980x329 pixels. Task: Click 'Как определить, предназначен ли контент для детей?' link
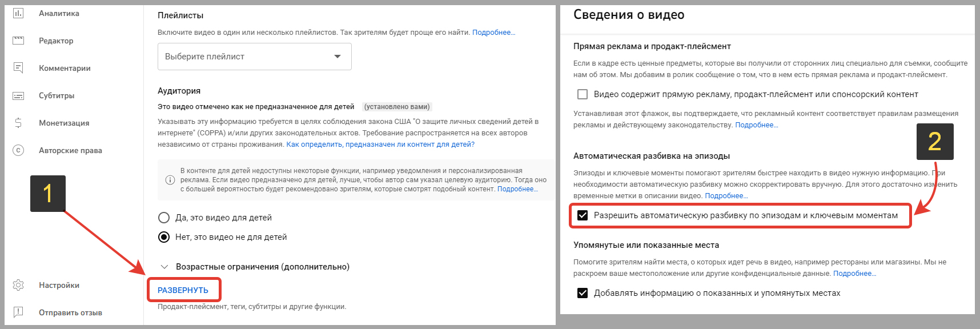[380, 145]
